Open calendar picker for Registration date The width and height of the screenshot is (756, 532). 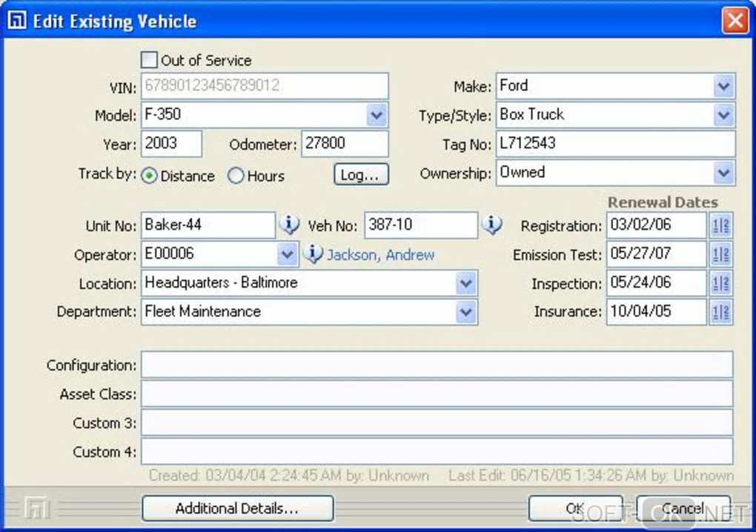721,225
